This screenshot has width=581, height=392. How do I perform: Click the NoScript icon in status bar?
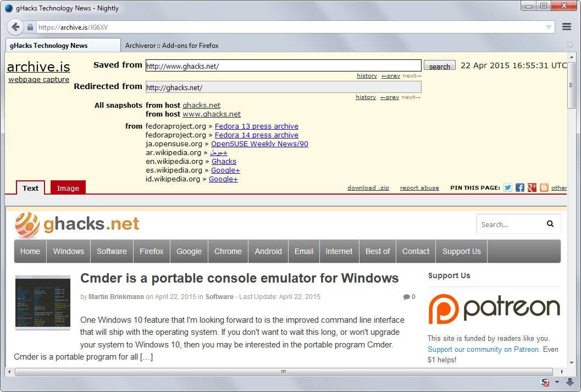(x=546, y=382)
